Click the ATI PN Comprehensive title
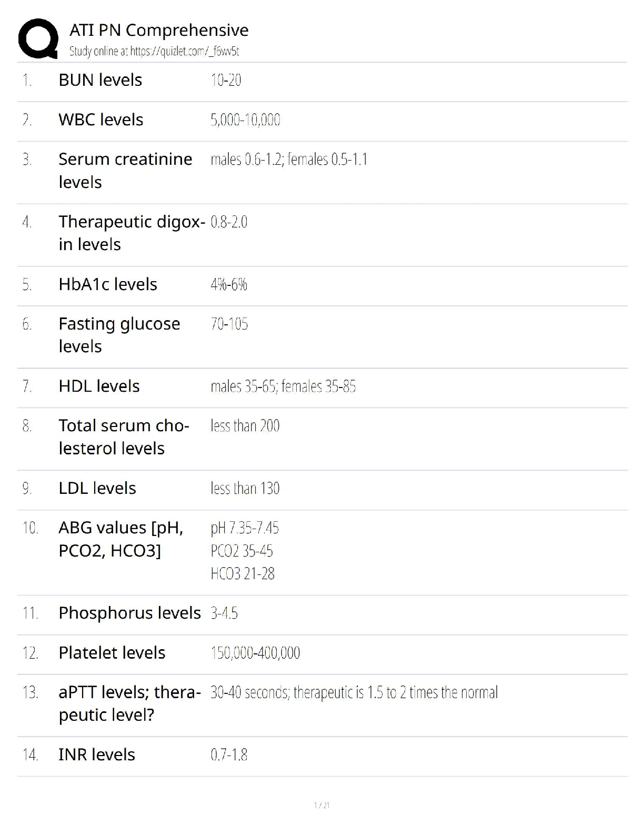 click(159, 31)
